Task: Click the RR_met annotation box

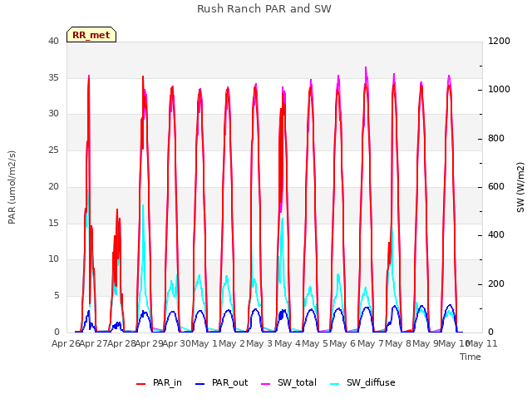Action: (91, 35)
